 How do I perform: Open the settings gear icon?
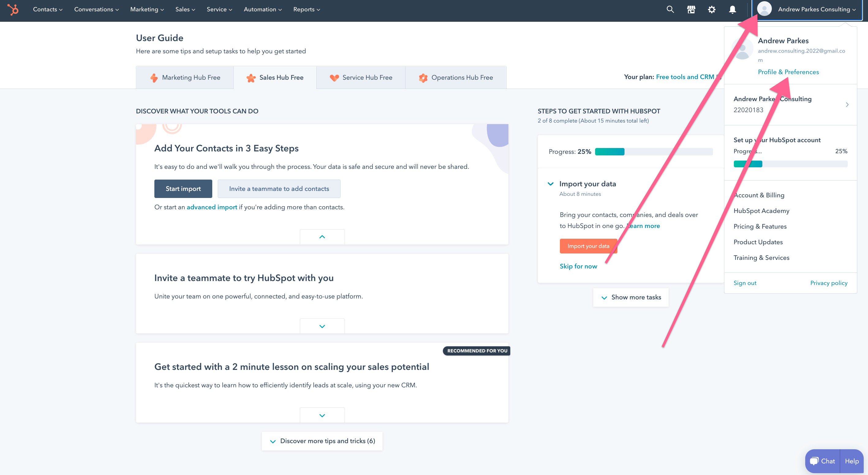[x=712, y=9]
